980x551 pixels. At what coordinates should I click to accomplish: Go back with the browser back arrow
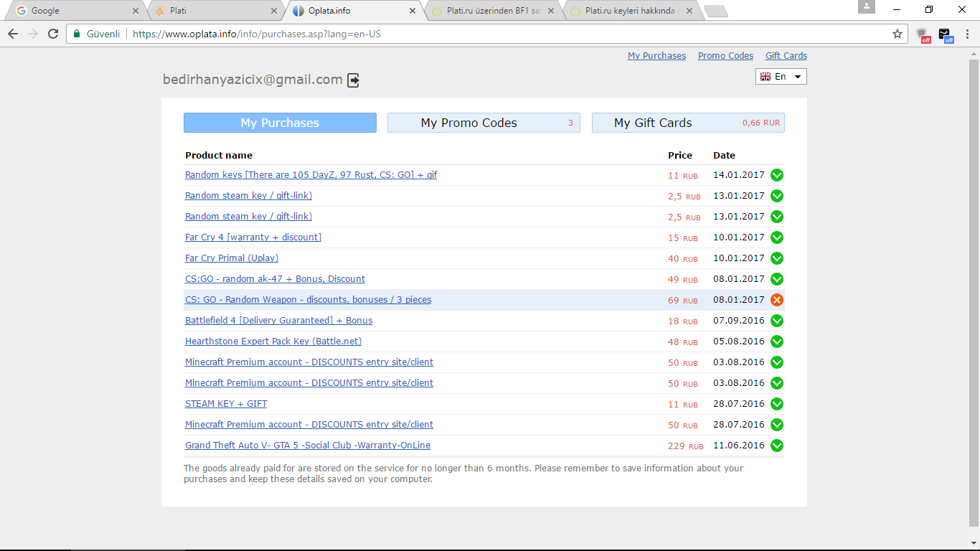coord(13,34)
